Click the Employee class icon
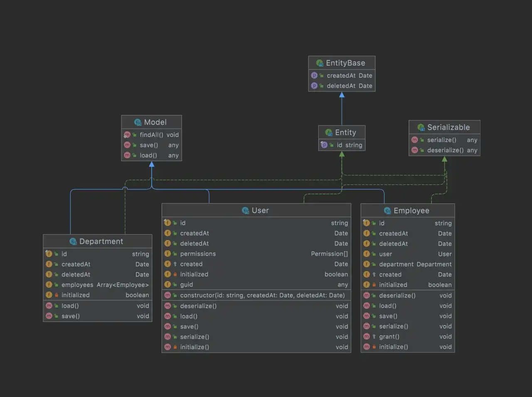This screenshot has width=532, height=397. click(387, 211)
